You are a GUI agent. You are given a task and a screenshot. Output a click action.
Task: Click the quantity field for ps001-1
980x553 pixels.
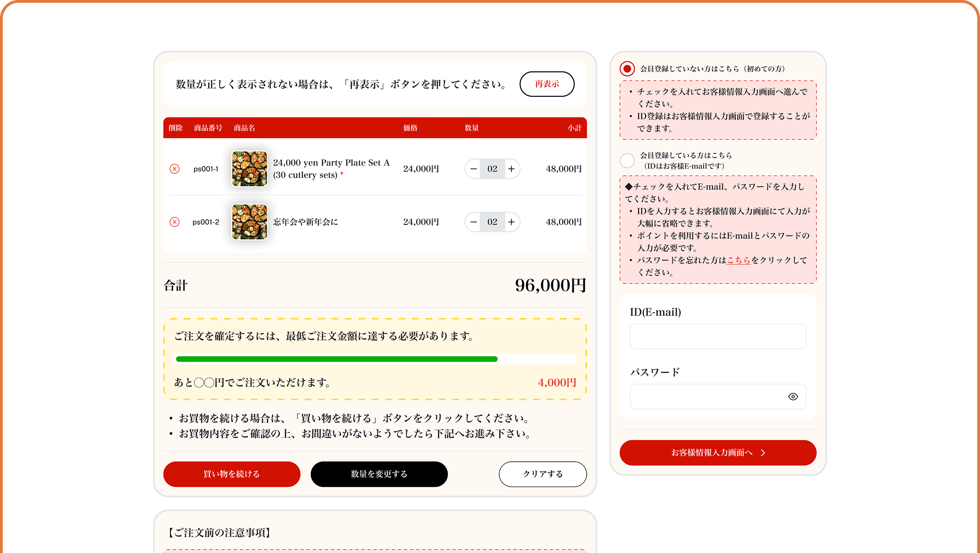click(492, 169)
